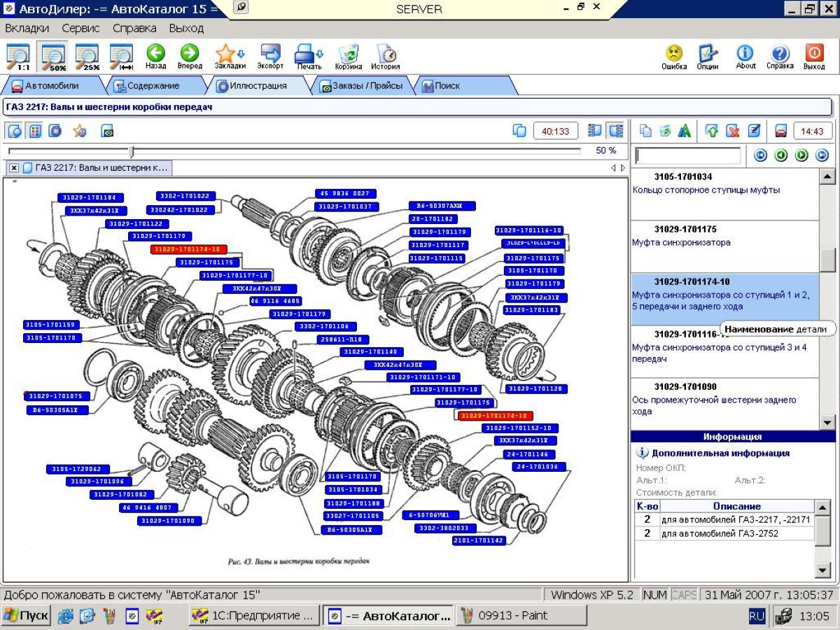The width and height of the screenshot is (840, 630).
Task: Open the Справка menu in menu bar
Action: (134, 29)
